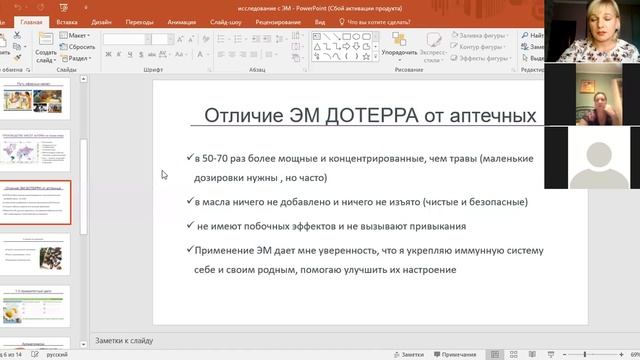Open Заливка фигуры shape fill dropdown

click(x=480, y=36)
